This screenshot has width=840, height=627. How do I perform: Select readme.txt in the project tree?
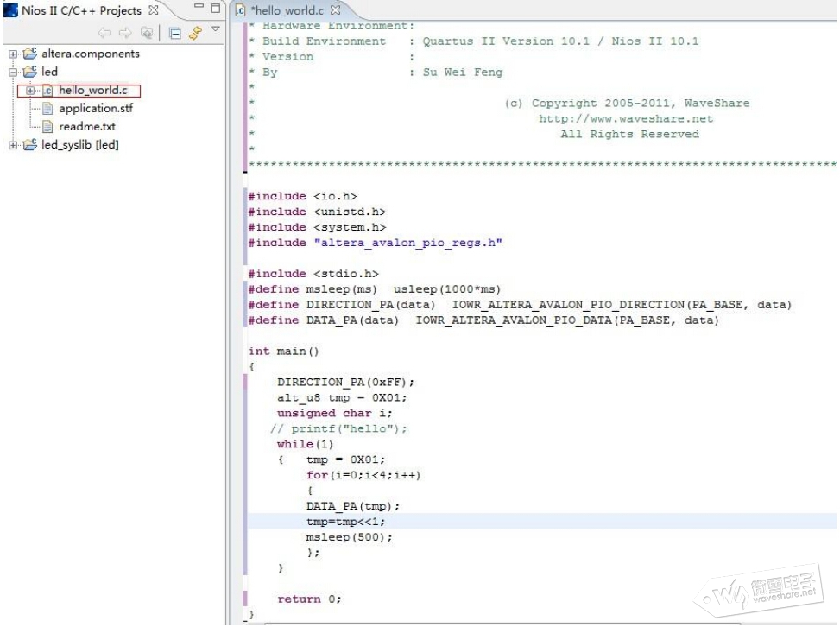(x=87, y=126)
